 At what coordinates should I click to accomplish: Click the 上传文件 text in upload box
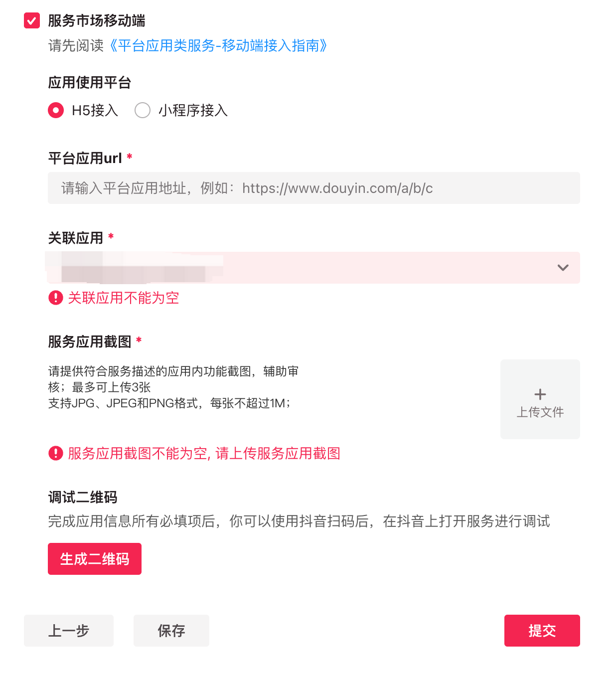540,412
